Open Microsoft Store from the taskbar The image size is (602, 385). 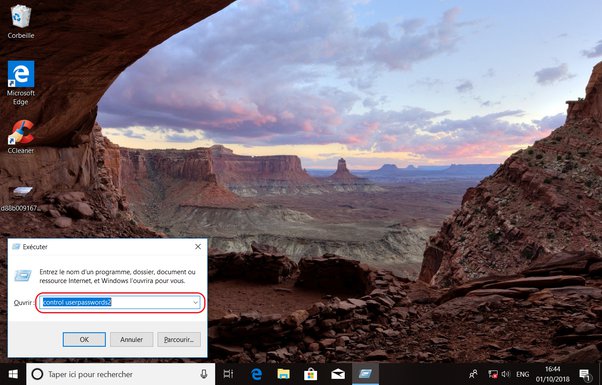tap(311, 374)
